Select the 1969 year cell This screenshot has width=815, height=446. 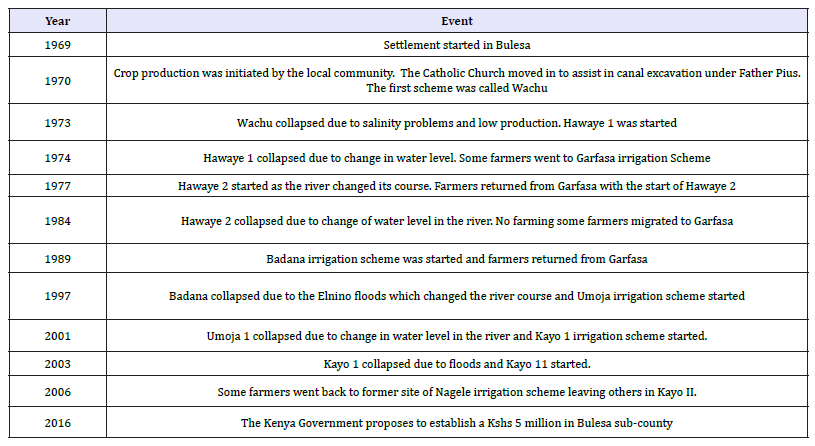point(57,45)
